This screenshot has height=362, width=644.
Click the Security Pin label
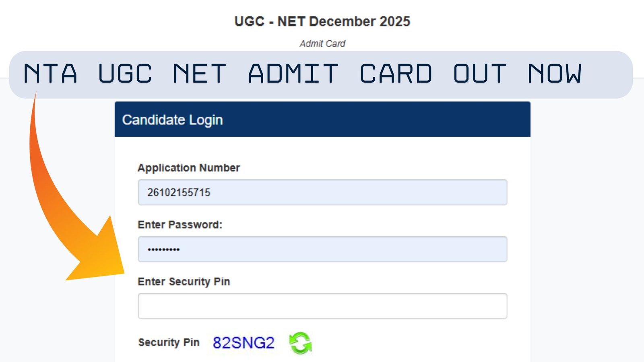(169, 343)
